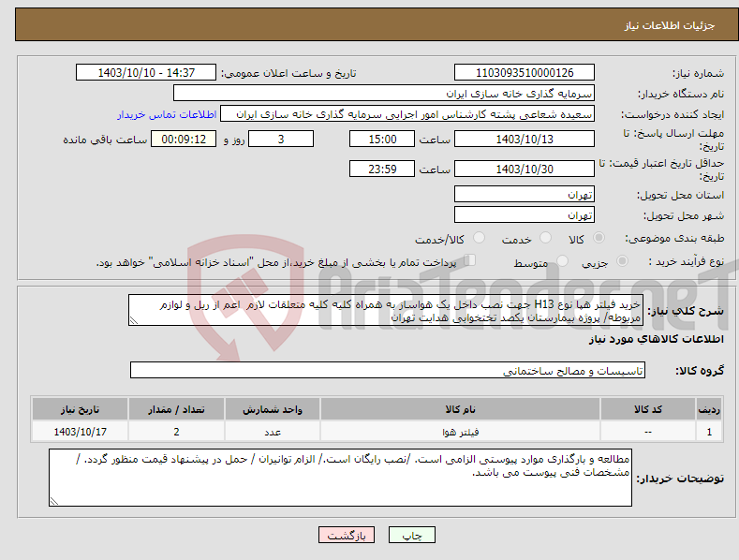Click the print (چاپ) button
The width and height of the screenshot is (739, 560).
pyautogui.click(x=412, y=535)
